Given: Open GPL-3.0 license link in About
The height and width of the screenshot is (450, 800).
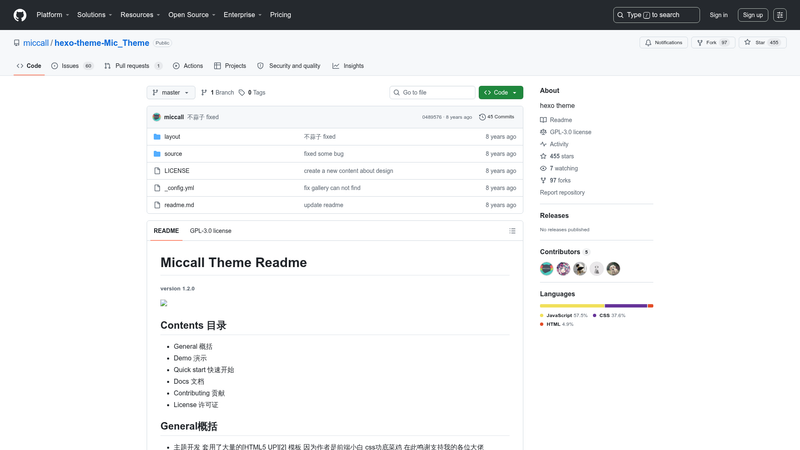Looking at the screenshot, I should pyautogui.click(x=566, y=132).
